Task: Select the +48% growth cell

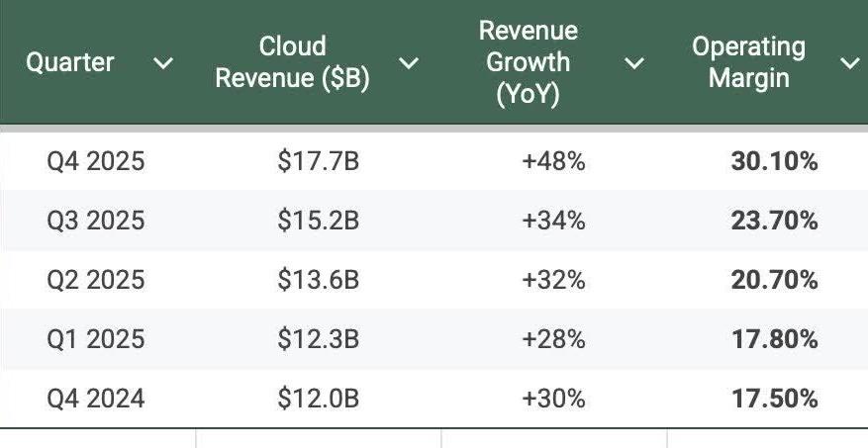Action: coord(554,161)
